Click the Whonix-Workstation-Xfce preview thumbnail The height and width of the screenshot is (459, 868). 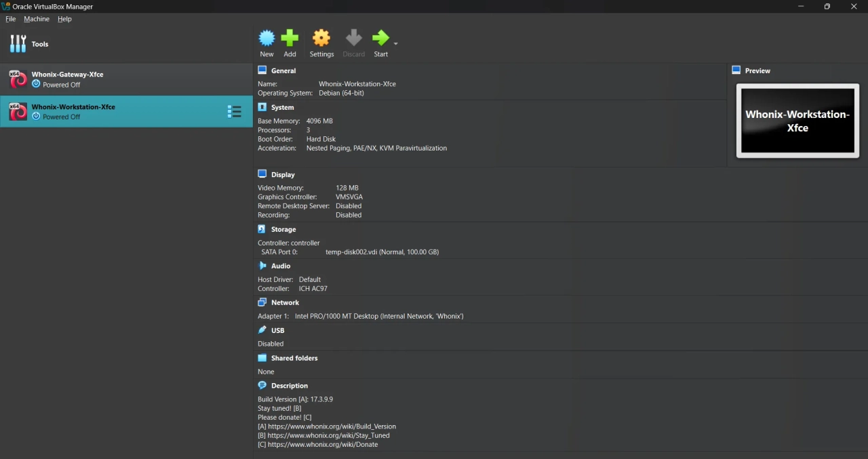pyautogui.click(x=797, y=121)
